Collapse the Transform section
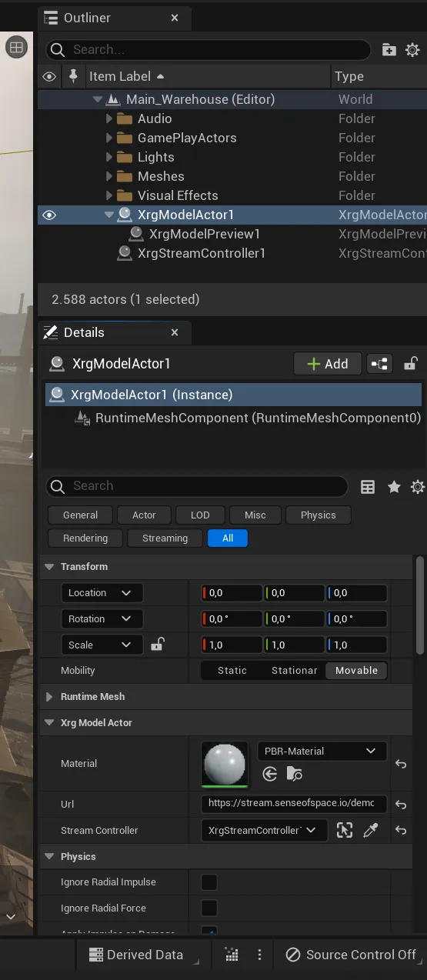 50,567
